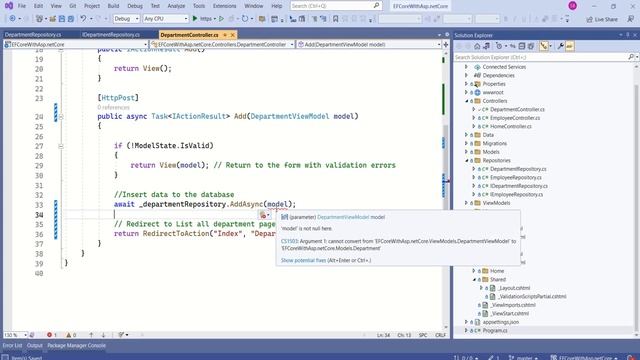Click the Save file icon in toolbar
This screenshot has height=360, width=640.
tap(62, 19)
